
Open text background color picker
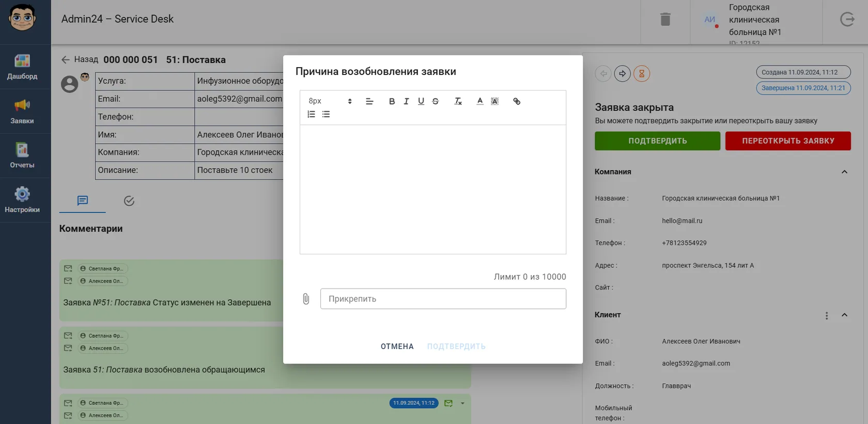tap(494, 101)
